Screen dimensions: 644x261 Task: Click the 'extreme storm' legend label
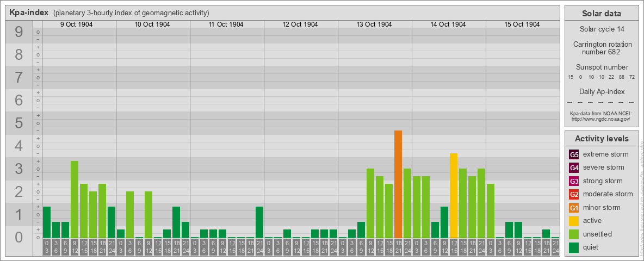[606, 154]
